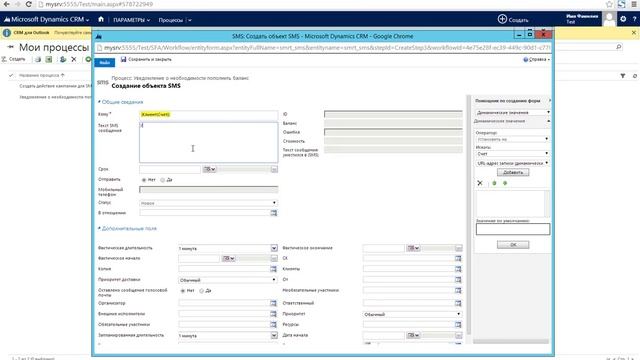Open lookup icon for Организатор field
Viewport: 640px width, 360px height.
(x=273, y=303)
